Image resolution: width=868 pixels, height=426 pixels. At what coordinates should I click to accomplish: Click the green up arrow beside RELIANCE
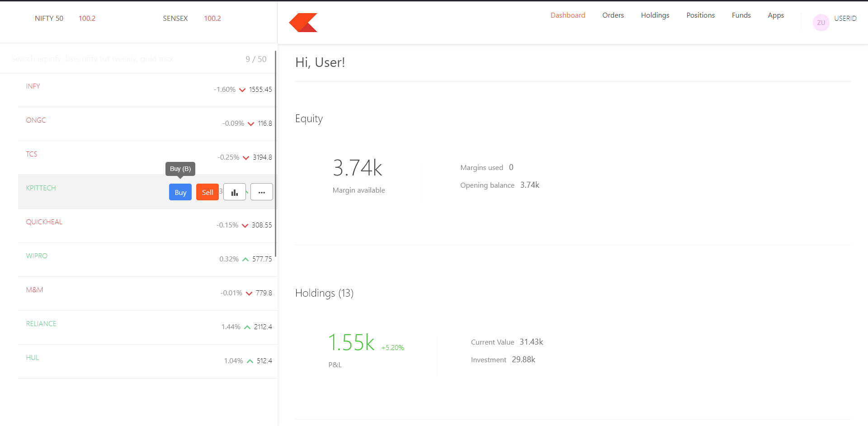[x=247, y=327]
